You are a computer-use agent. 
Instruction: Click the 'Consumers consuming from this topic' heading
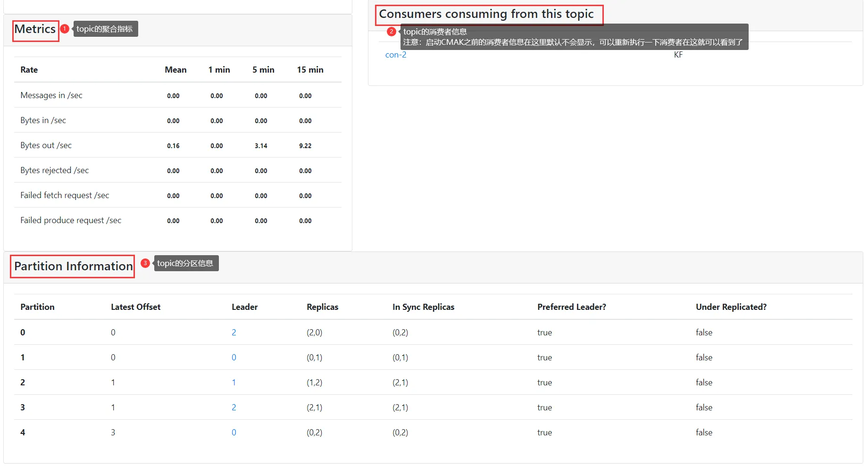(x=486, y=14)
